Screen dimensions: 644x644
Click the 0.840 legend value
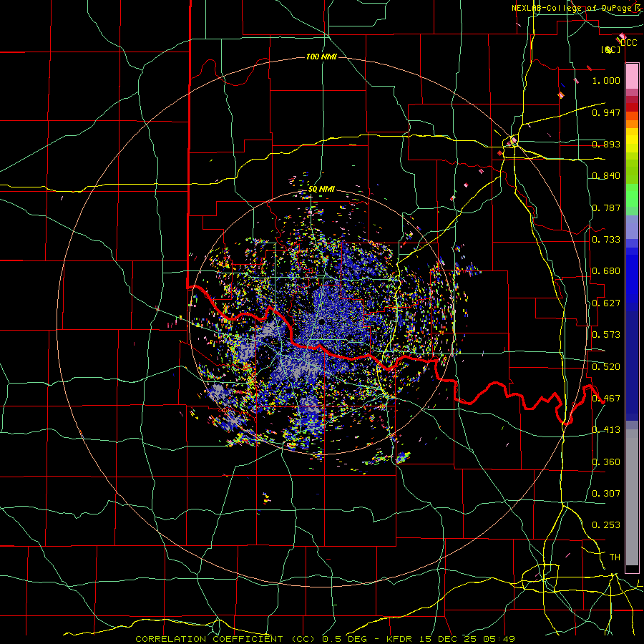[x=606, y=176]
